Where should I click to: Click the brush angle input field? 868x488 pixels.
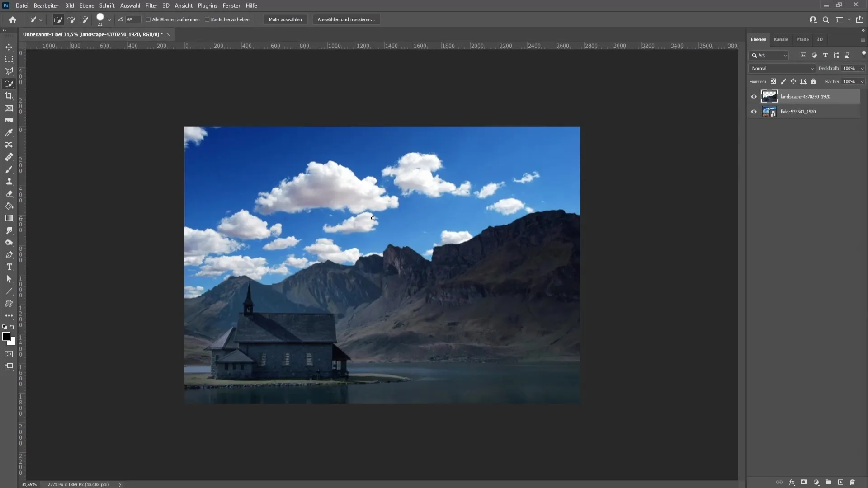(x=133, y=19)
